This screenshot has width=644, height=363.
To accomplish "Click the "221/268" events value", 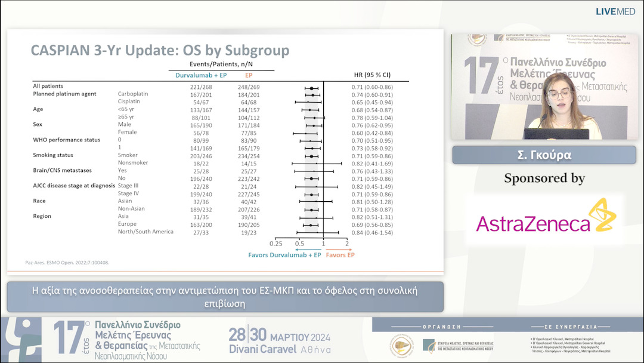I will (202, 87).
